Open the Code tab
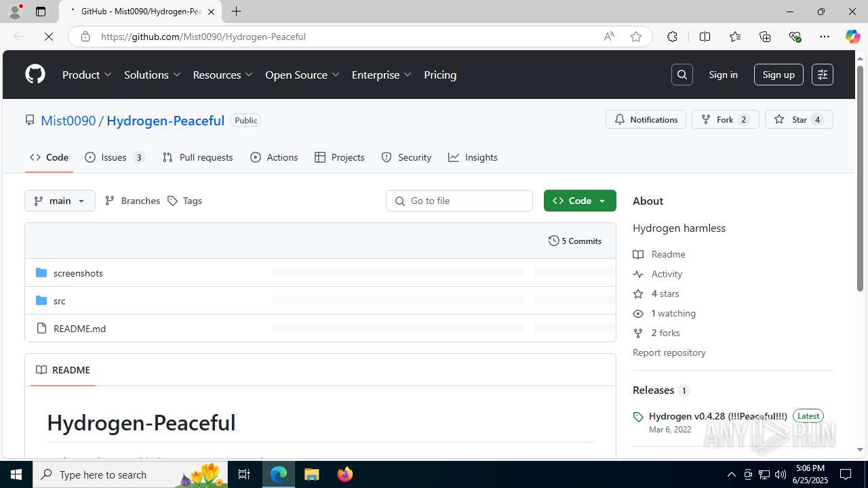This screenshot has height=488, width=868. pos(49,157)
